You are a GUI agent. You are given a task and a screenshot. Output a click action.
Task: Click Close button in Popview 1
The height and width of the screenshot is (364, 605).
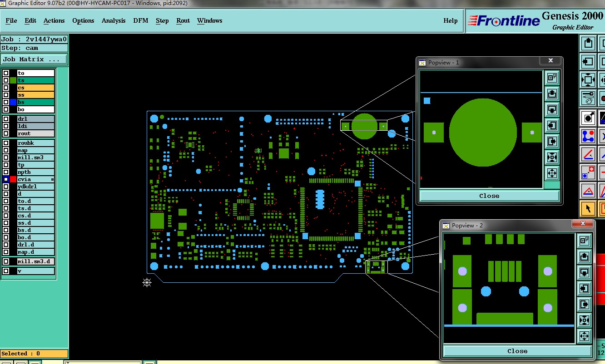(x=489, y=196)
